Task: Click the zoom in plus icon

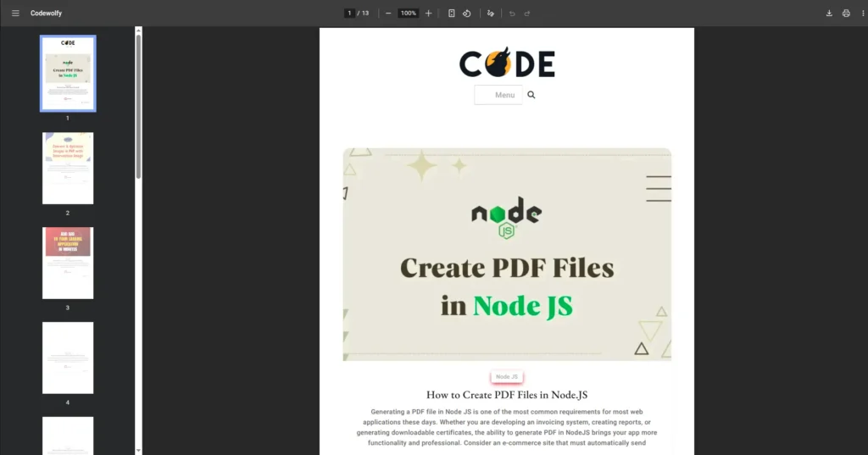Action: click(x=428, y=14)
